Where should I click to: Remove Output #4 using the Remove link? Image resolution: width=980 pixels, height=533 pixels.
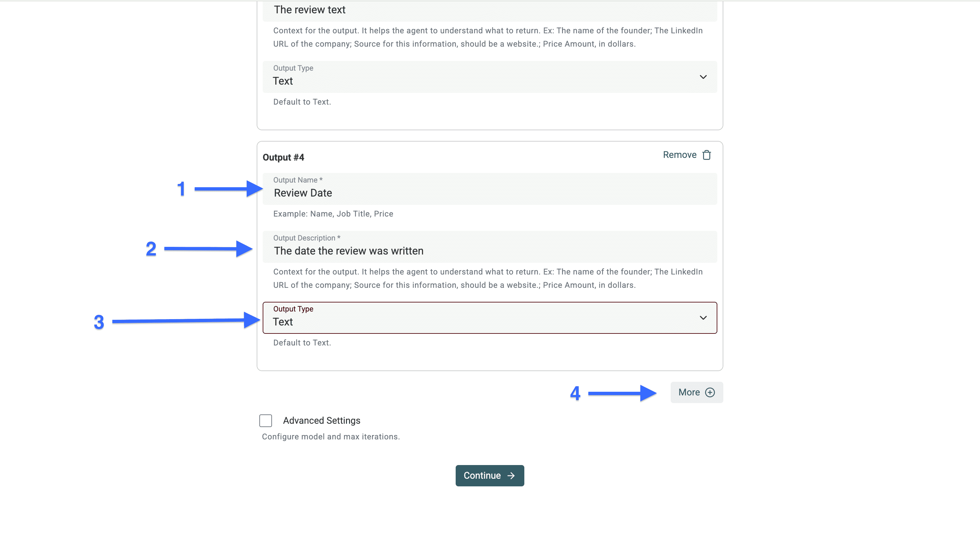point(679,155)
